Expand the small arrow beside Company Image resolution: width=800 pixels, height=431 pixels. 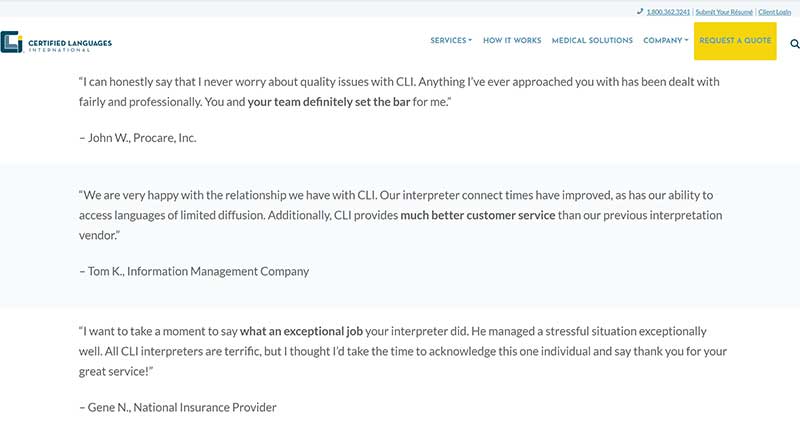tap(686, 41)
